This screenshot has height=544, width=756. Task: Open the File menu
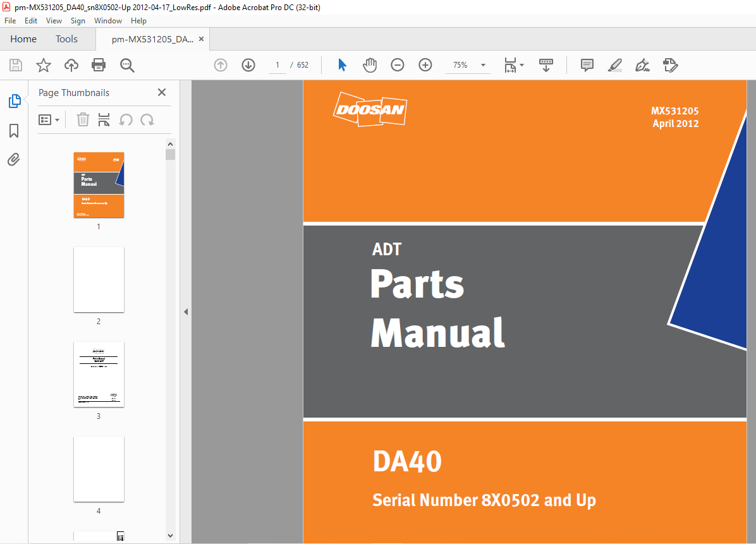[x=10, y=21]
